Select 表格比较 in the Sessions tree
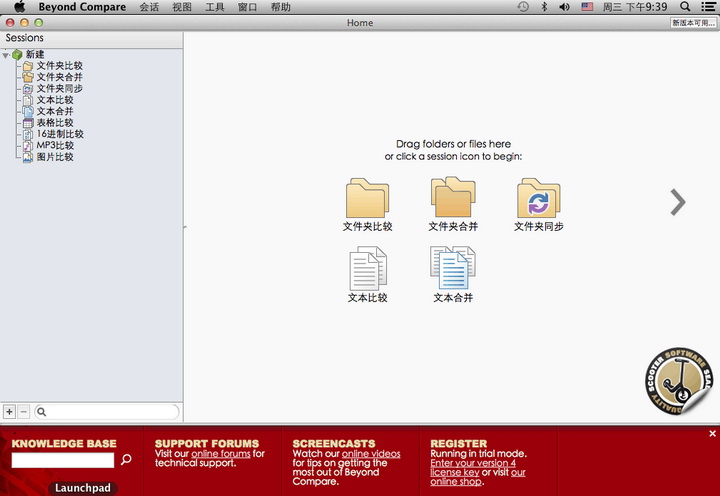 tap(54, 123)
